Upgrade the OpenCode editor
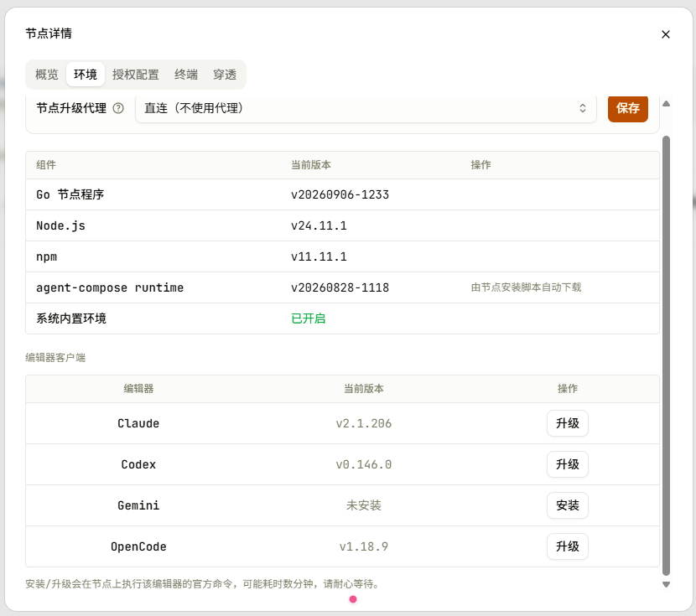Viewport: 696px width, 616px height. (567, 546)
